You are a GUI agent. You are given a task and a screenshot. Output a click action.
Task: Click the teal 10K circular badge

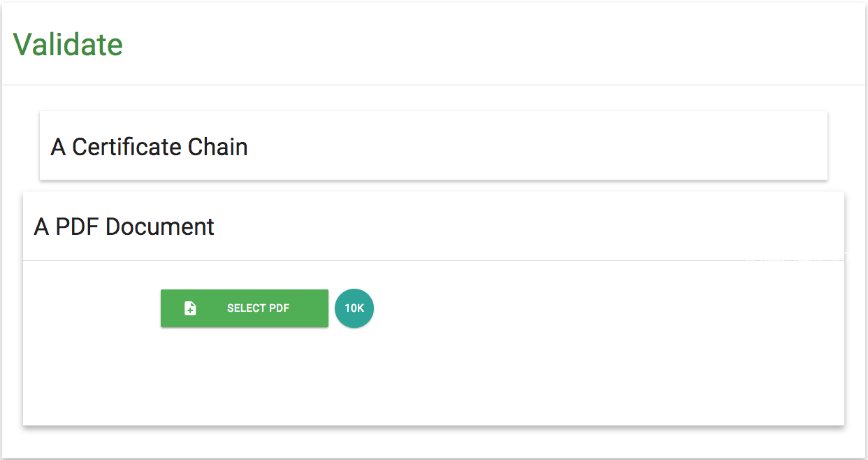click(354, 308)
